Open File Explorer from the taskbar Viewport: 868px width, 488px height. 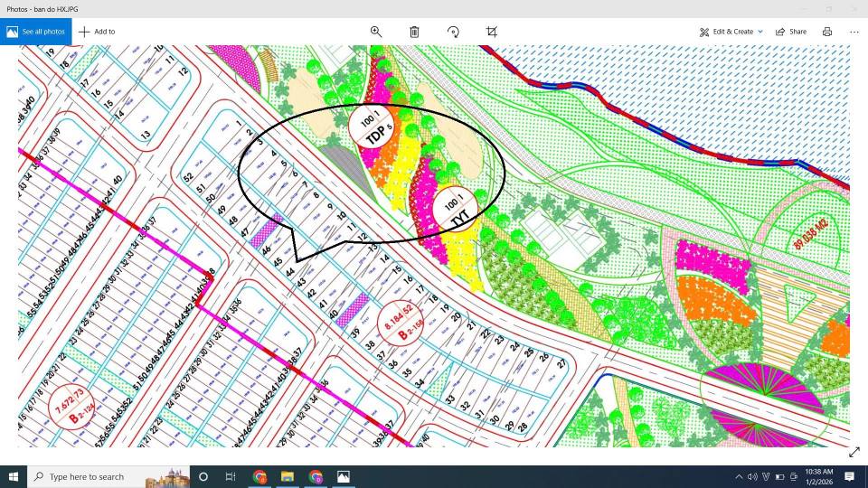pyautogui.click(x=288, y=476)
